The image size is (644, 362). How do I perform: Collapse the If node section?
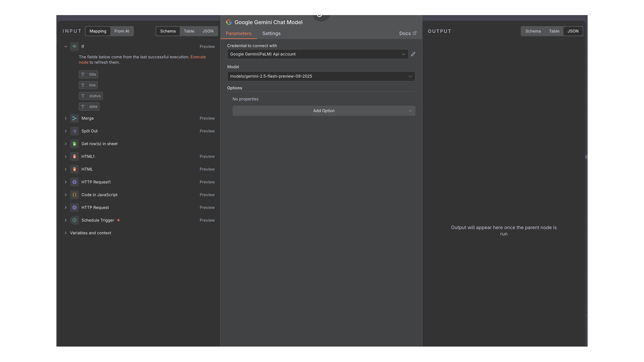(66, 47)
